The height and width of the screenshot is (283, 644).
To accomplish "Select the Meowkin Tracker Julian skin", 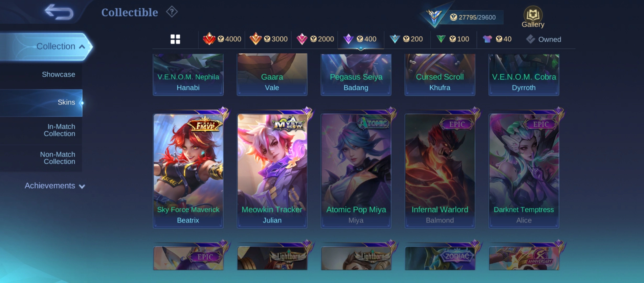I will (272, 171).
